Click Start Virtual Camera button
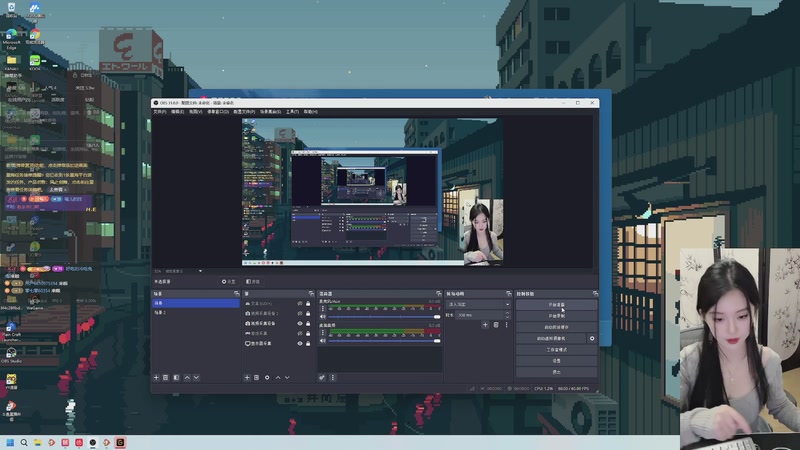Viewport: 800px width, 450px height. 551,338
